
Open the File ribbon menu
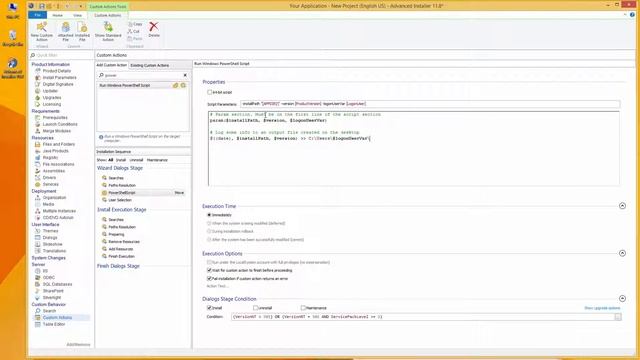pos(38,15)
